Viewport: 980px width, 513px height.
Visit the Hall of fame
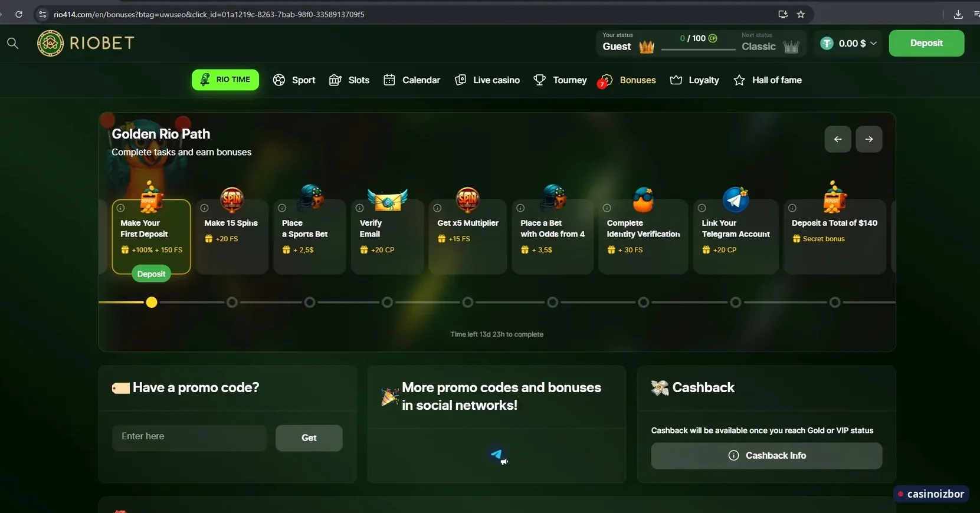point(768,80)
